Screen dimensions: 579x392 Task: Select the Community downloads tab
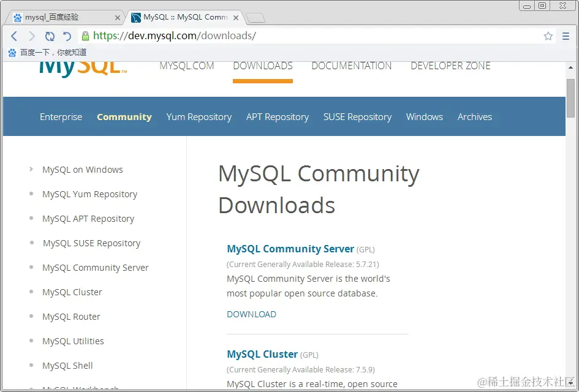[124, 116]
